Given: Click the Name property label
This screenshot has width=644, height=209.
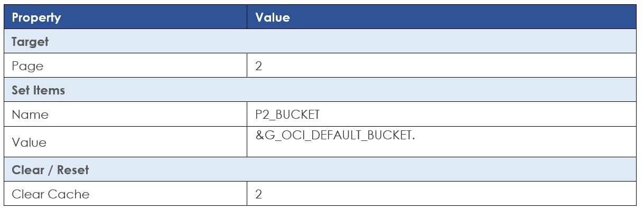Looking at the screenshot, I should point(30,115).
